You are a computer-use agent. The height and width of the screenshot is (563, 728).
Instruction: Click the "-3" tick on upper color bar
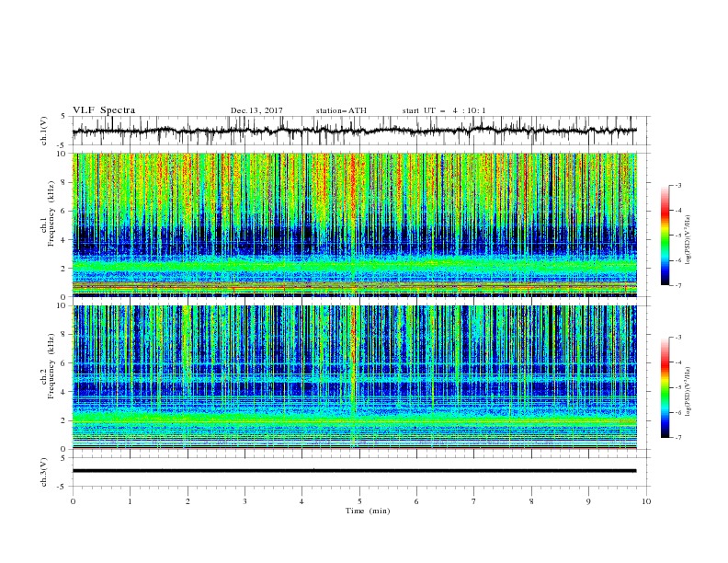tap(677, 185)
